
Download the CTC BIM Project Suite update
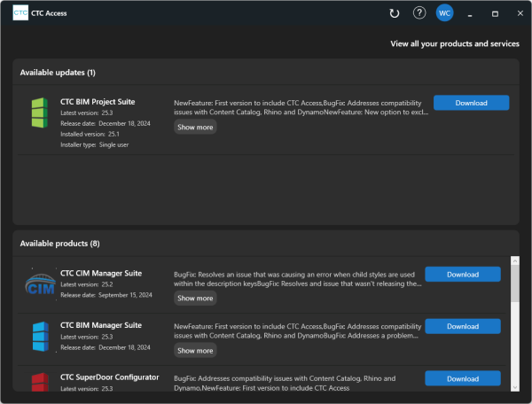coord(471,103)
